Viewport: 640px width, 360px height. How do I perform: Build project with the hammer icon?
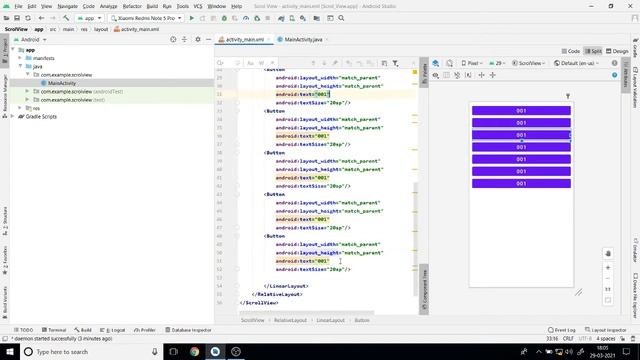pyautogui.click(x=66, y=18)
